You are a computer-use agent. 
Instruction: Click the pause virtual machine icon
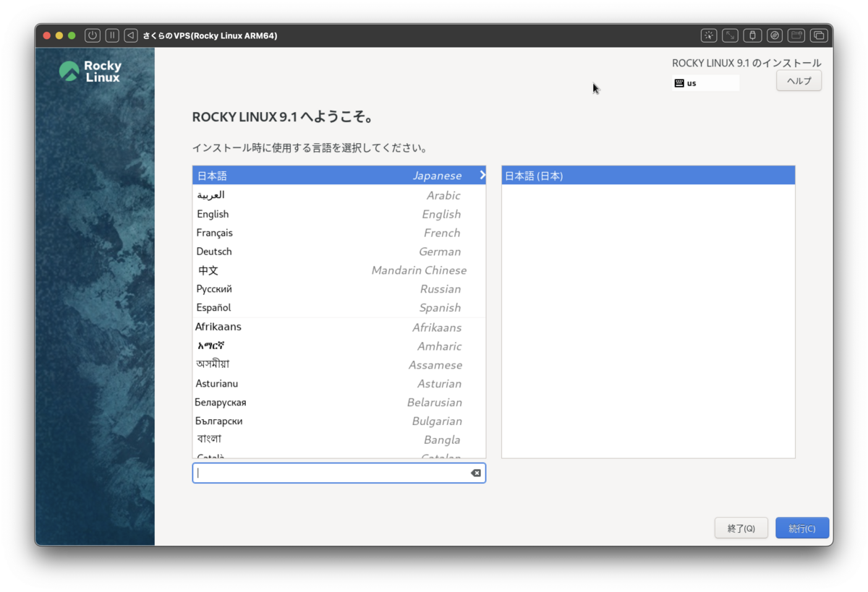tap(112, 35)
